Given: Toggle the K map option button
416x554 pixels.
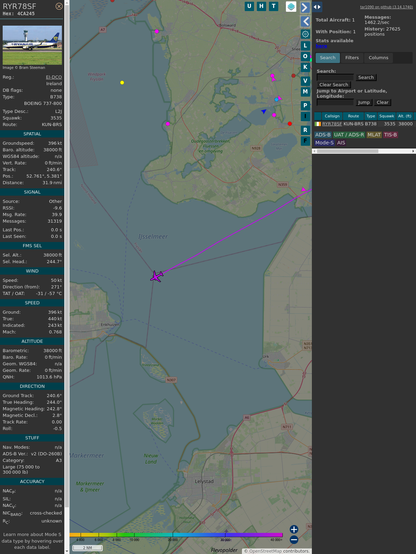Looking at the screenshot, I should (305, 67).
